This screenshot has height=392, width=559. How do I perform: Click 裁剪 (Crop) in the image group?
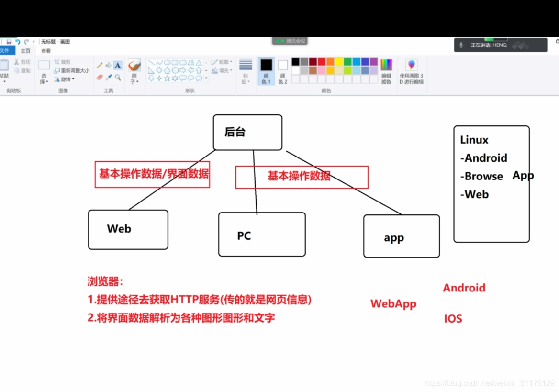pyautogui.click(x=63, y=62)
